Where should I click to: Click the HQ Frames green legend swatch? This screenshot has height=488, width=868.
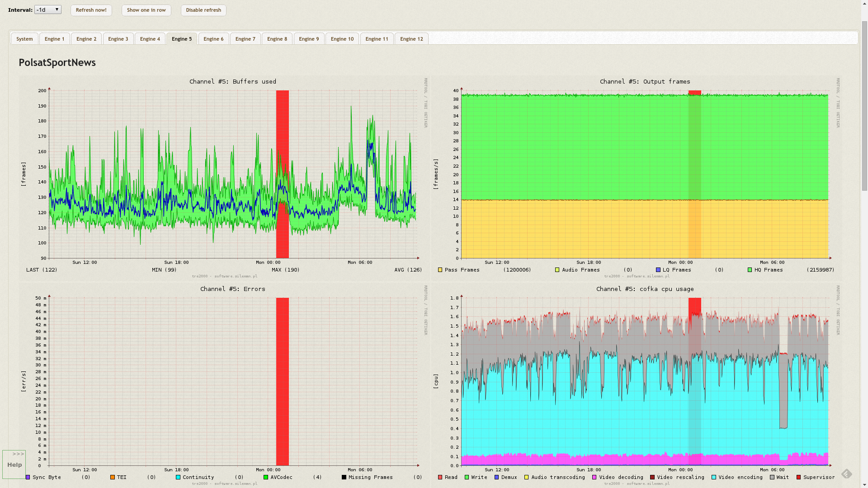click(x=750, y=270)
